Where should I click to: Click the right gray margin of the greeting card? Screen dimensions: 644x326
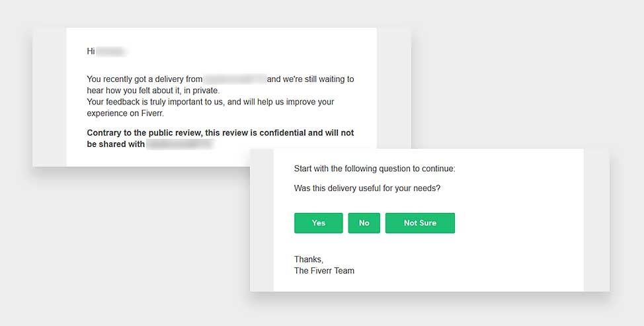[394, 88]
